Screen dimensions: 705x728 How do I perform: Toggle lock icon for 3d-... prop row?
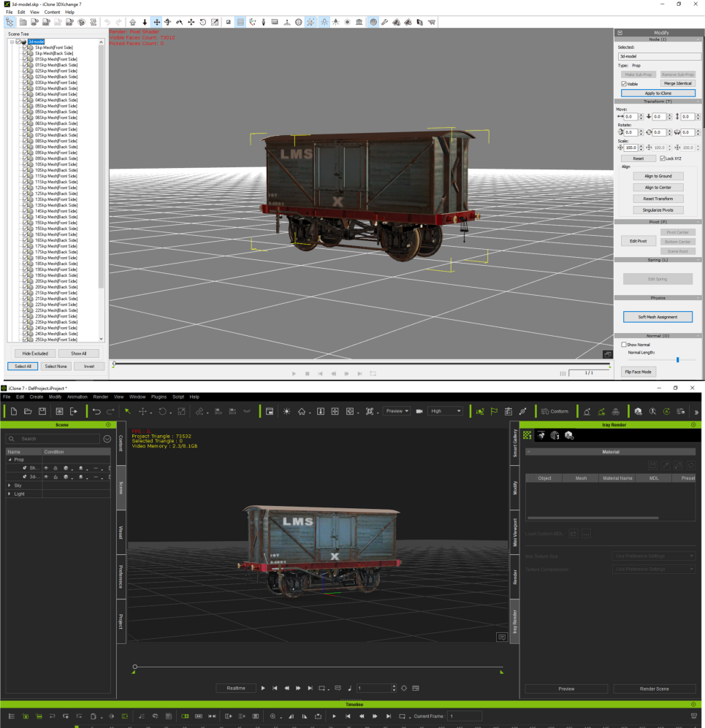click(x=56, y=477)
